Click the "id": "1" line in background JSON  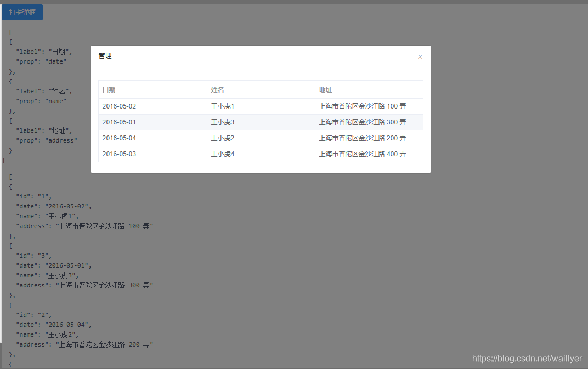tap(34, 196)
